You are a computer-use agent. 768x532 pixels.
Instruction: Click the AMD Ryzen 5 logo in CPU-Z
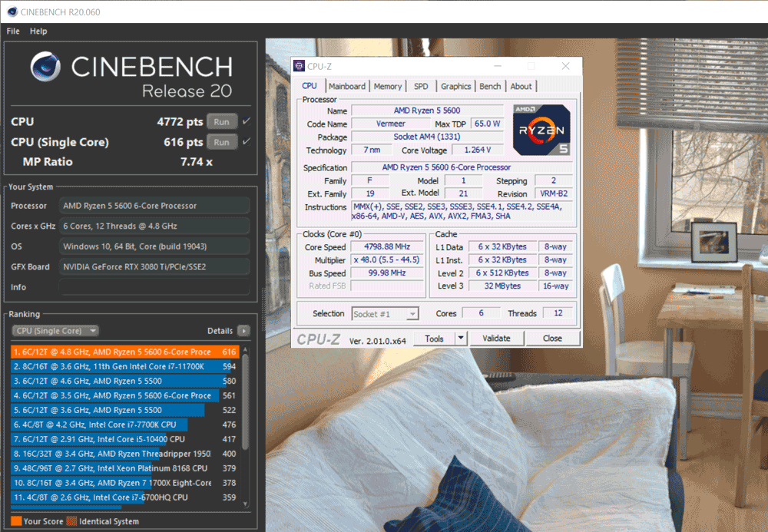(541, 130)
